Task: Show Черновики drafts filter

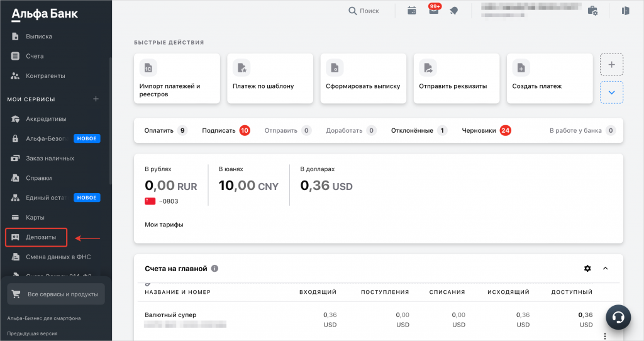Action: click(486, 131)
